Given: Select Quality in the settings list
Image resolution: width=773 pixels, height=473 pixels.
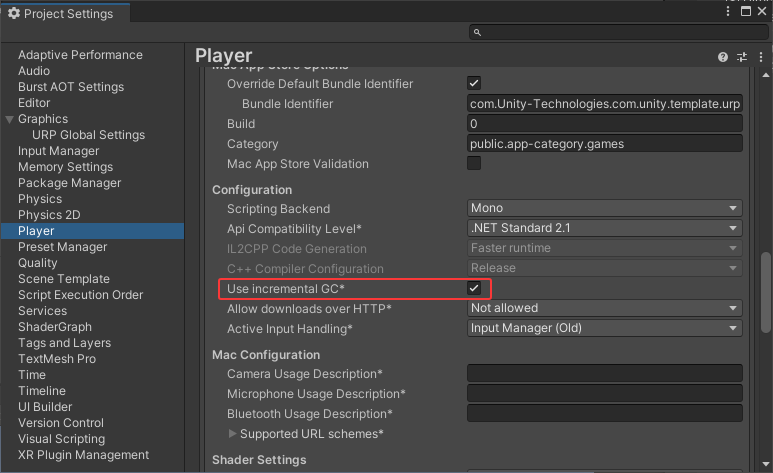Looking at the screenshot, I should tap(38, 263).
